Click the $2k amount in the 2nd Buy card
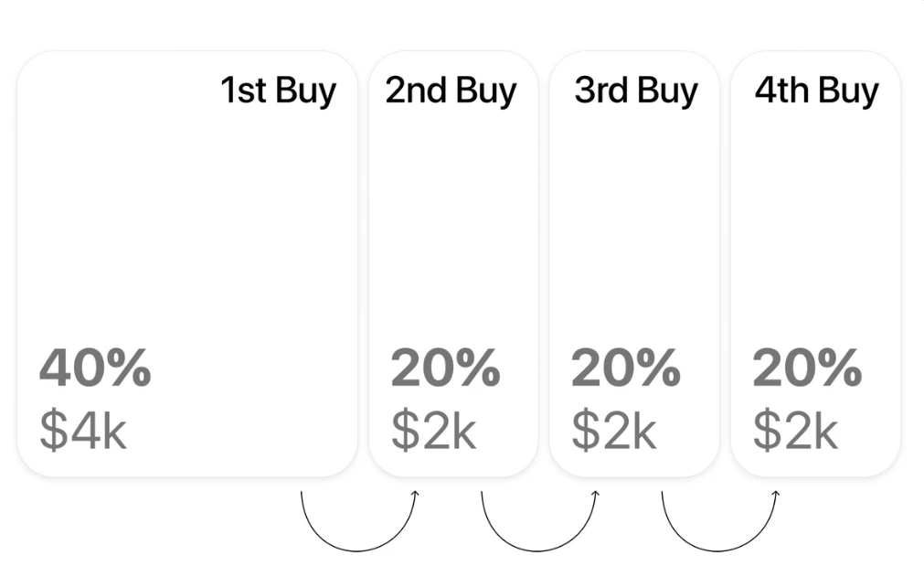The width and height of the screenshot is (924, 566). click(x=433, y=430)
